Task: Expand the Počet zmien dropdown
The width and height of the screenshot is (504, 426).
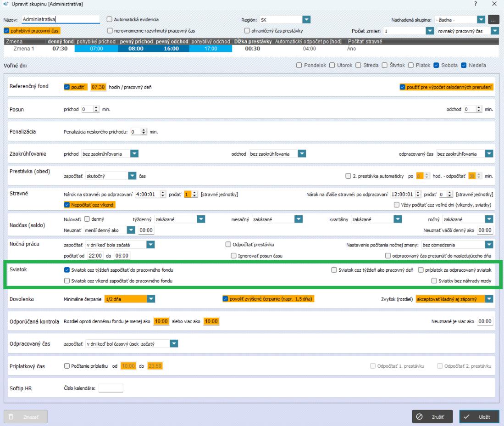Action: pos(430,31)
